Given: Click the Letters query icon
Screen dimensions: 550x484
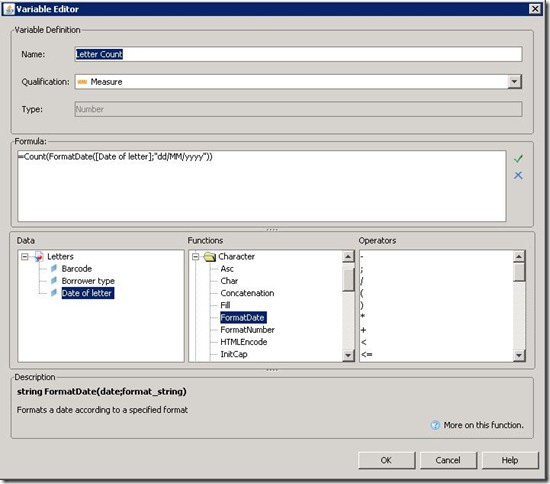Looking at the screenshot, I should click(x=39, y=256).
